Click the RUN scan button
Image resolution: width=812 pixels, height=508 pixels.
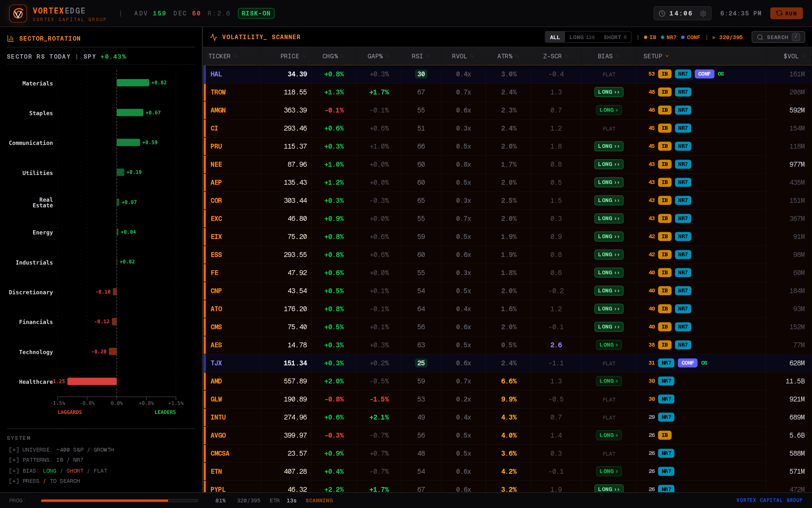tap(786, 14)
